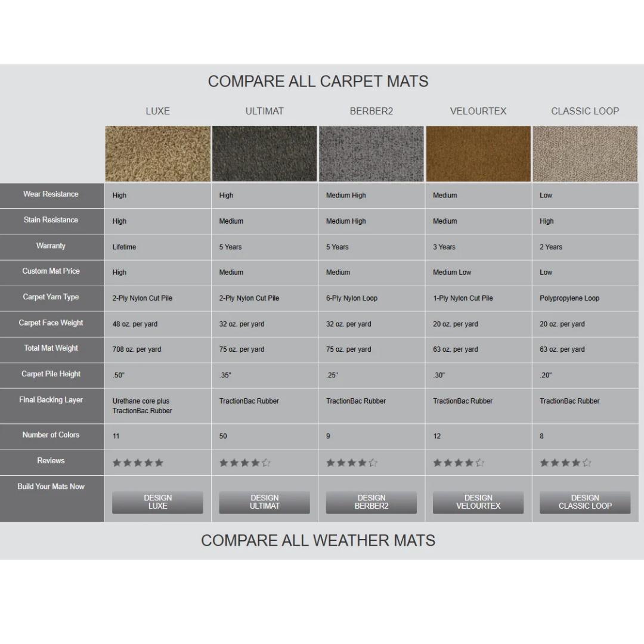Screen dimensions: 644x644
Task: Click the Design Luxe button
Action: (157, 502)
